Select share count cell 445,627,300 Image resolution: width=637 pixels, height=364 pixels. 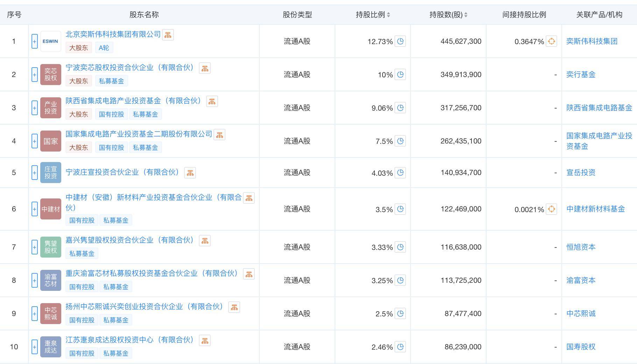pos(461,41)
